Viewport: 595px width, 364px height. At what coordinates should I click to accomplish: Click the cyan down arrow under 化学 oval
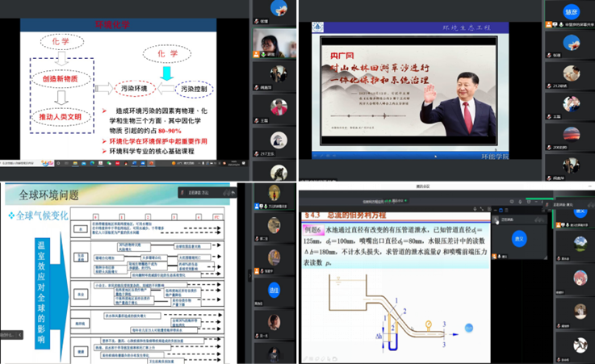click(168, 73)
